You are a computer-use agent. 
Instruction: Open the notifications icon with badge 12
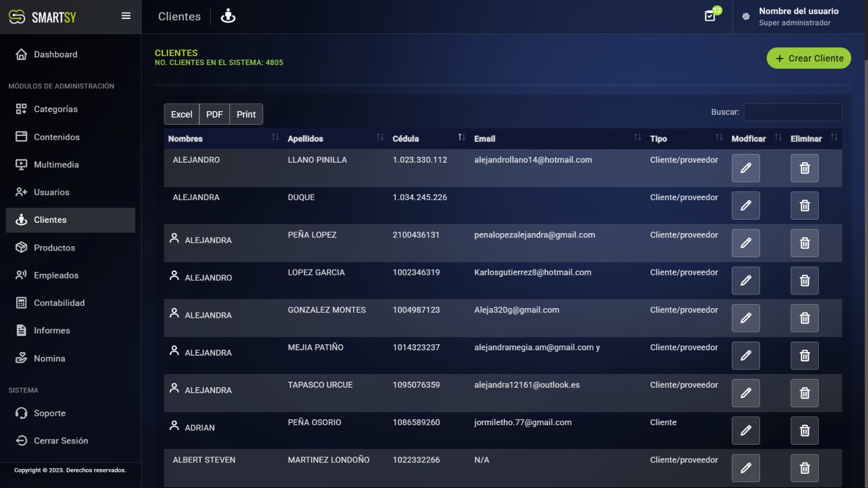pos(710,16)
